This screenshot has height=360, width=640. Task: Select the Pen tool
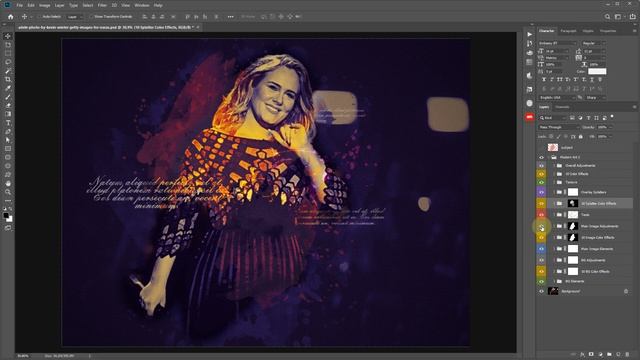coord(8,131)
